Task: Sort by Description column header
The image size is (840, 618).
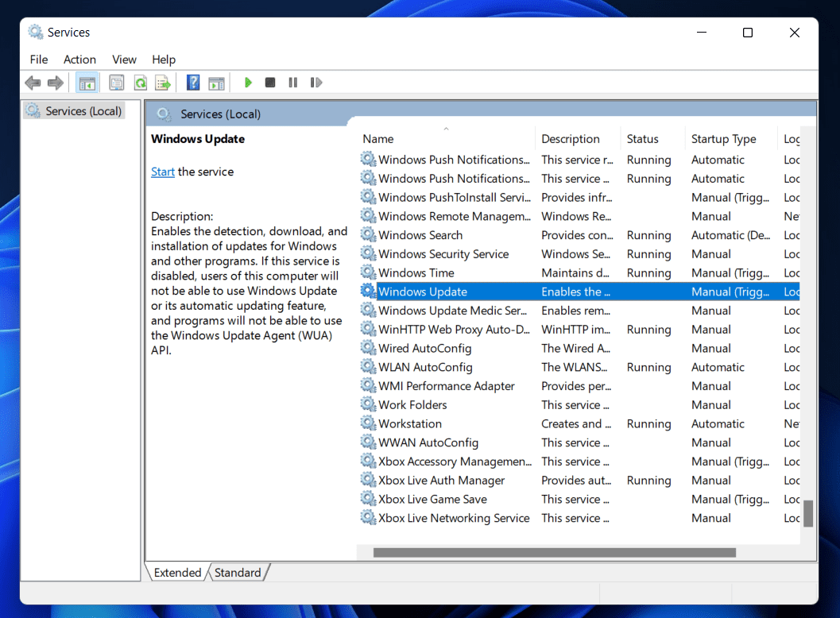Action: pos(578,139)
